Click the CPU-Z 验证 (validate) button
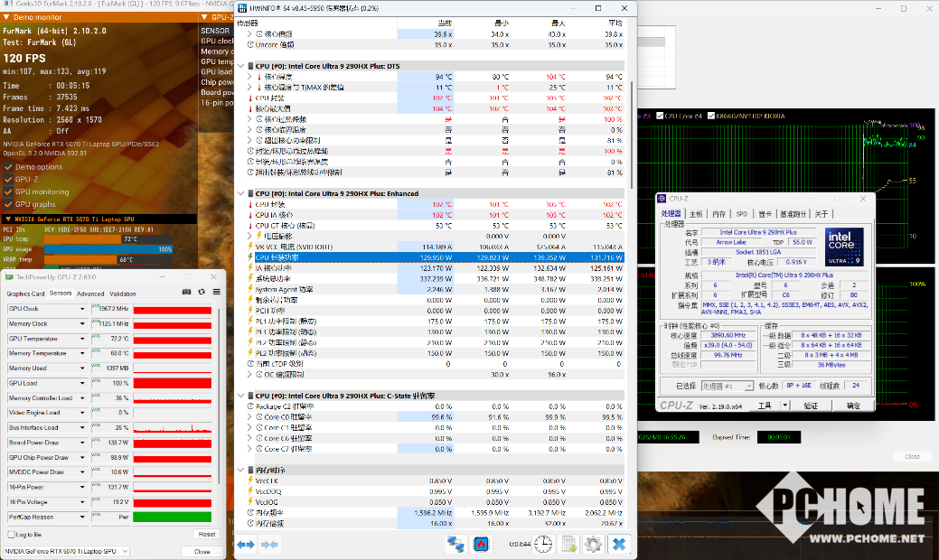 811,406
